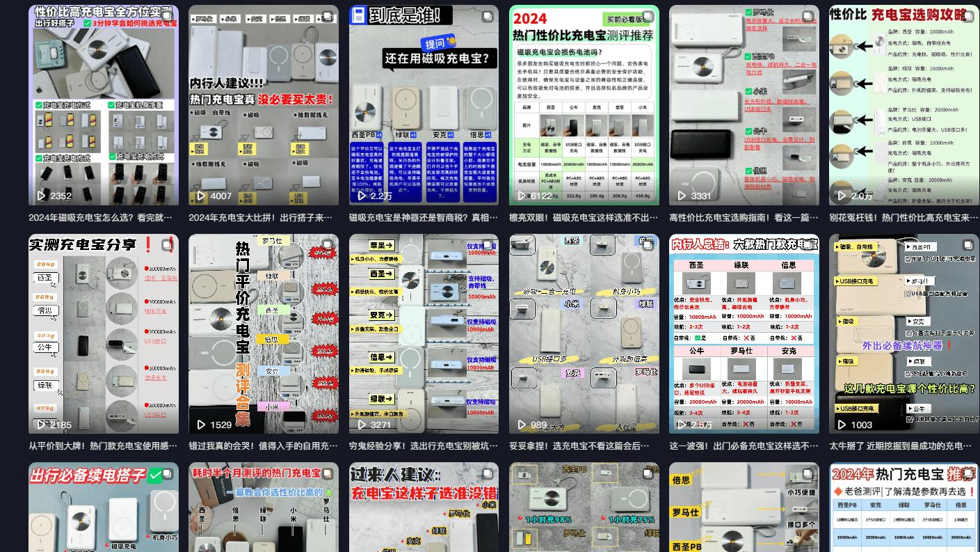Viewport: 980px width, 552px height.
Task: Click the play icon on the 3271-view video
Action: [x=362, y=424]
